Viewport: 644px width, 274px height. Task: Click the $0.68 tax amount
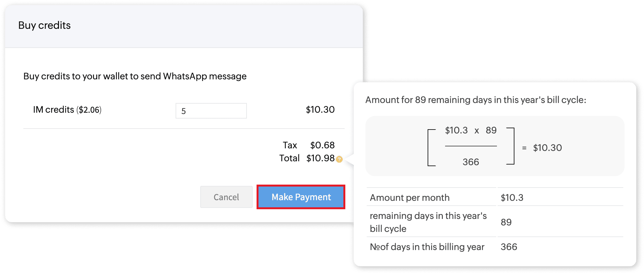click(x=322, y=145)
